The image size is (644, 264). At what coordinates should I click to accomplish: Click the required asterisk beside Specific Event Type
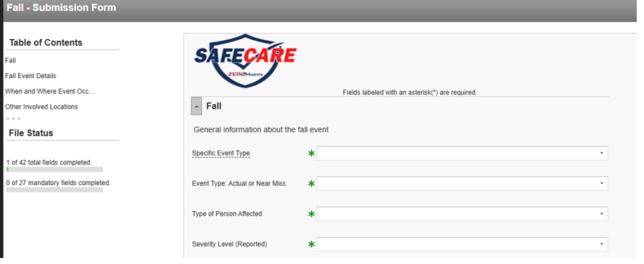coord(311,153)
